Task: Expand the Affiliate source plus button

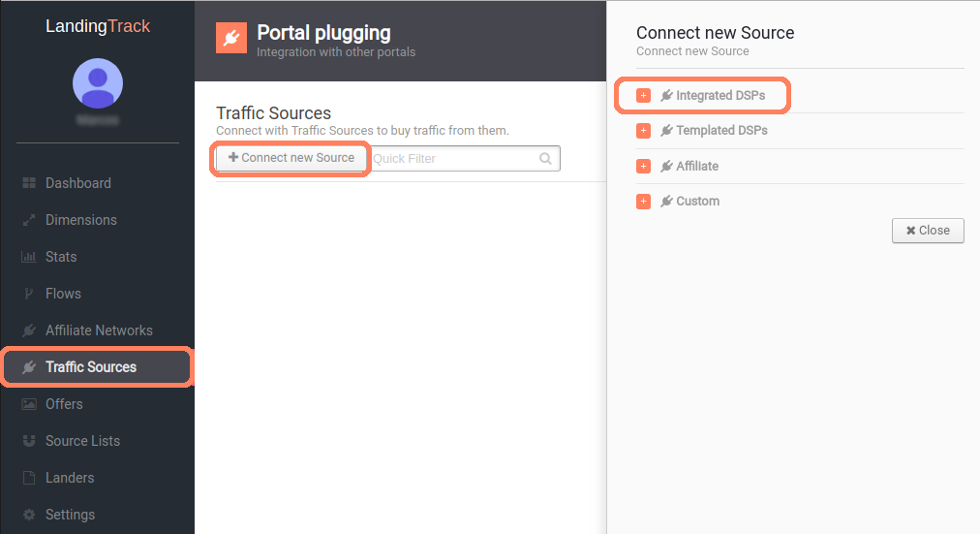Action: pyautogui.click(x=643, y=167)
